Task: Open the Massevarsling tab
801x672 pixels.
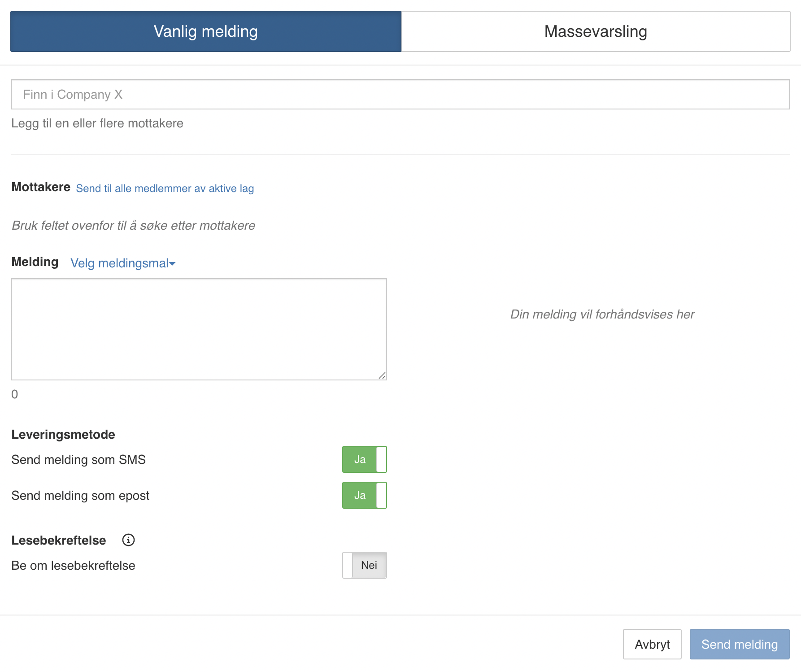Action: (596, 31)
